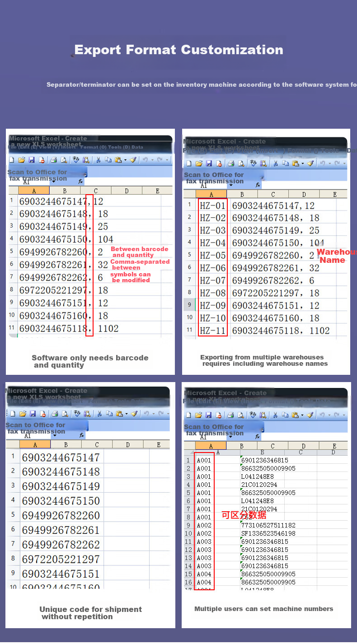Screen dimensions: 357x644
Task: Select column D header in comma-separated barcode sheet
Action: coord(126,191)
